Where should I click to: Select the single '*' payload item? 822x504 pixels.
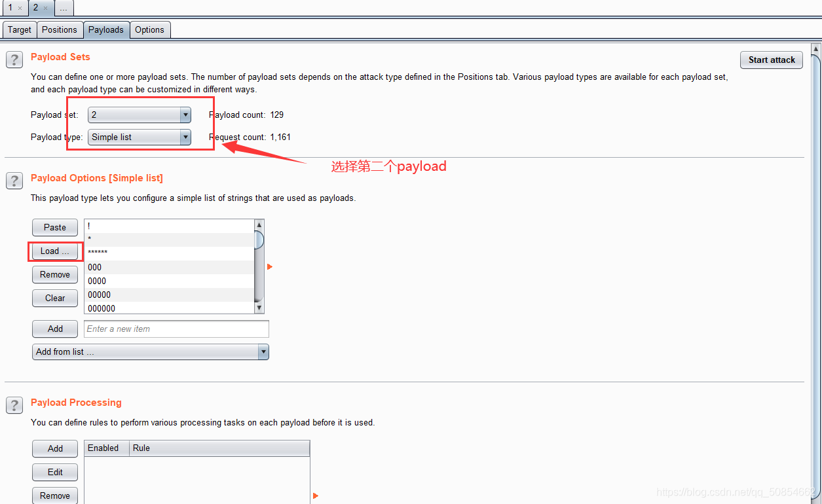[169, 240]
